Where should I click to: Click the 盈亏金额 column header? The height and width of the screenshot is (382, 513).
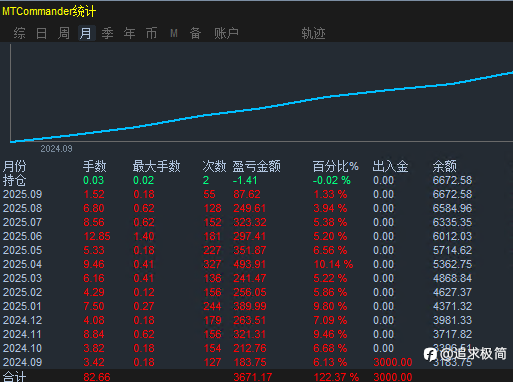(x=257, y=166)
